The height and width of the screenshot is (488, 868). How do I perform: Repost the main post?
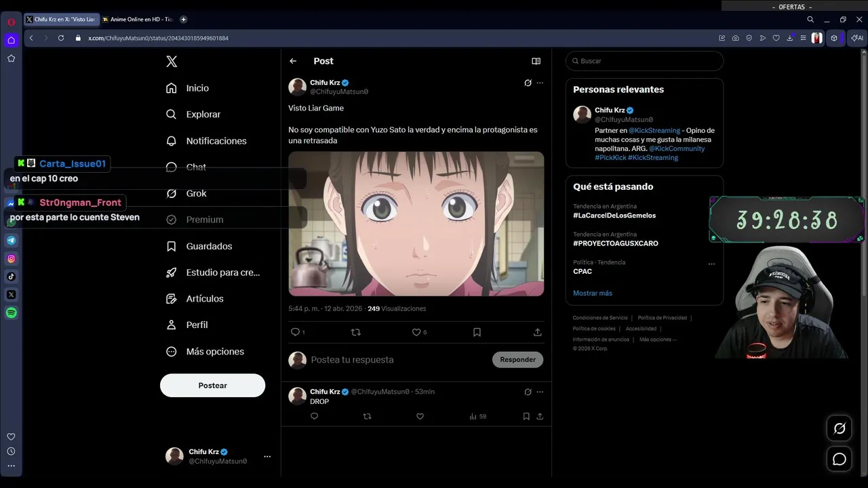(355, 332)
